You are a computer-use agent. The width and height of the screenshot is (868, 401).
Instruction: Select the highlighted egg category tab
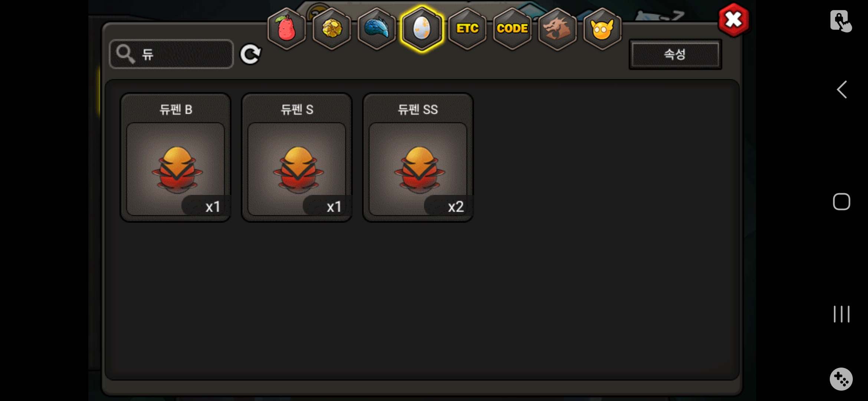tap(422, 29)
